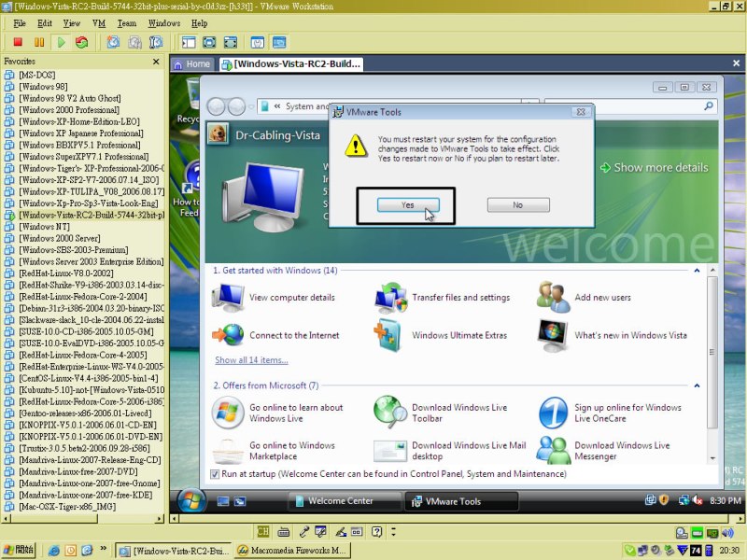
Task: Collapse the Get started with Windows section
Action: pos(697,271)
